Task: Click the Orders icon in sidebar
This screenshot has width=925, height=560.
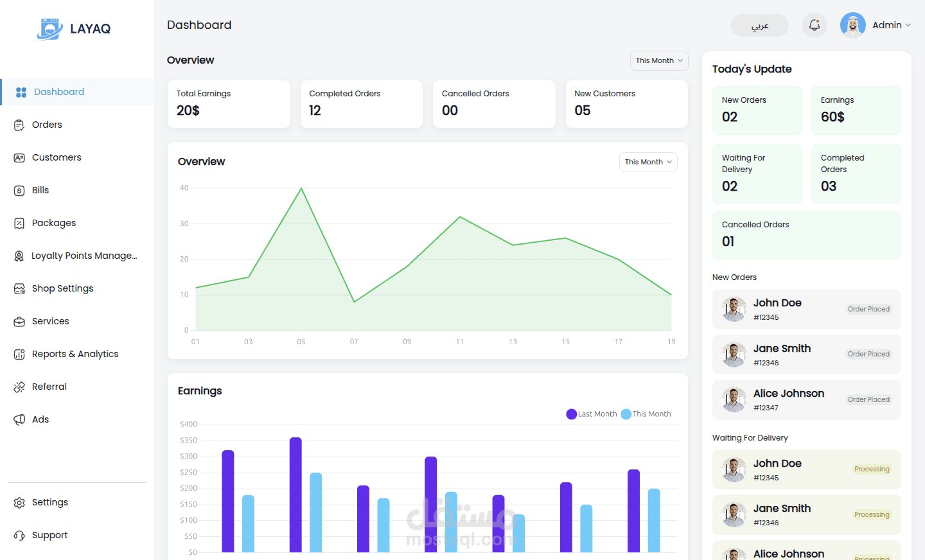Action: point(19,125)
